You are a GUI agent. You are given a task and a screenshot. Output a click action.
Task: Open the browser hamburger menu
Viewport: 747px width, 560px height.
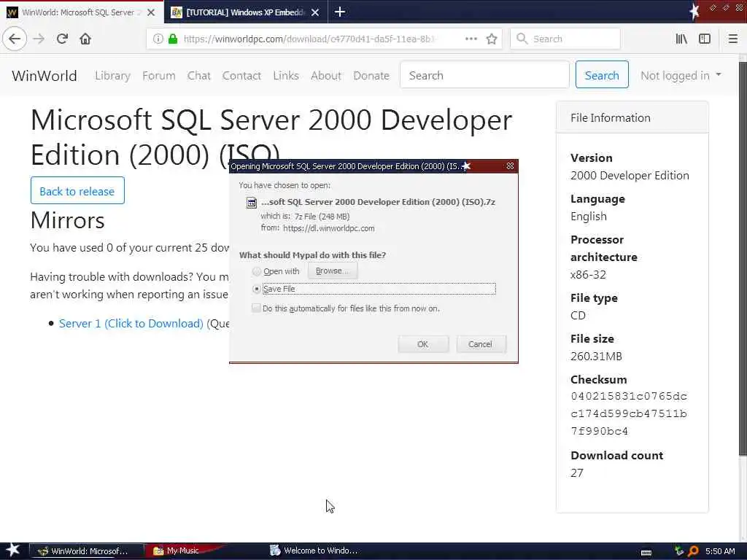733,39
